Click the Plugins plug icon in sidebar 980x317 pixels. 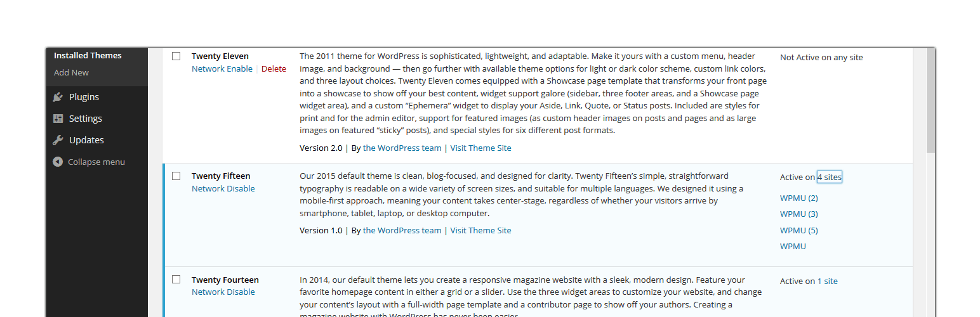[x=58, y=97]
